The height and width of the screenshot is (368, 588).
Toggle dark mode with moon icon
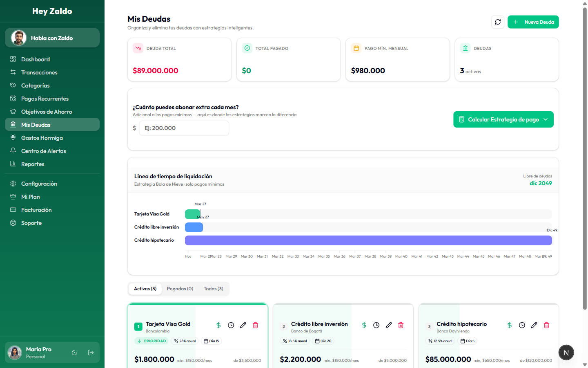pyautogui.click(x=74, y=352)
